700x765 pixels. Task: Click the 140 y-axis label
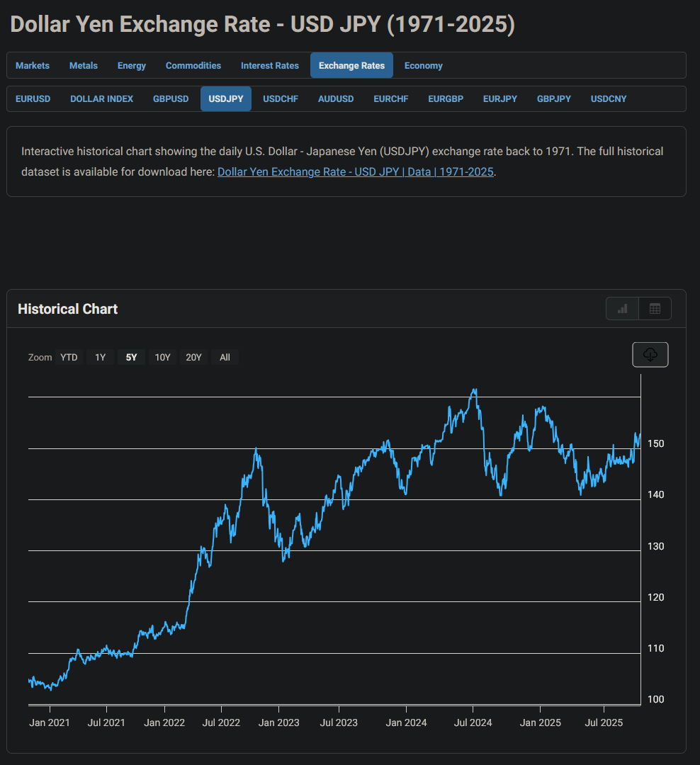pos(655,494)
